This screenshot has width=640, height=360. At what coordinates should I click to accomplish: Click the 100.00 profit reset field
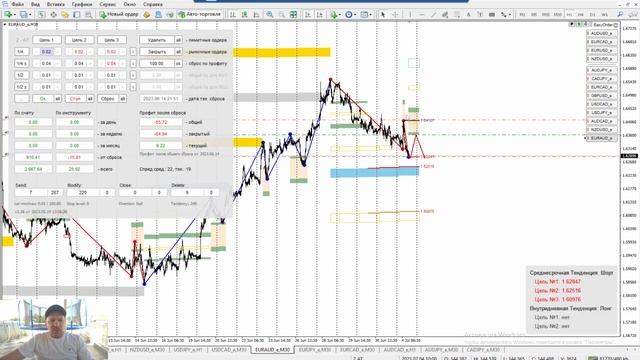point(157,64)
